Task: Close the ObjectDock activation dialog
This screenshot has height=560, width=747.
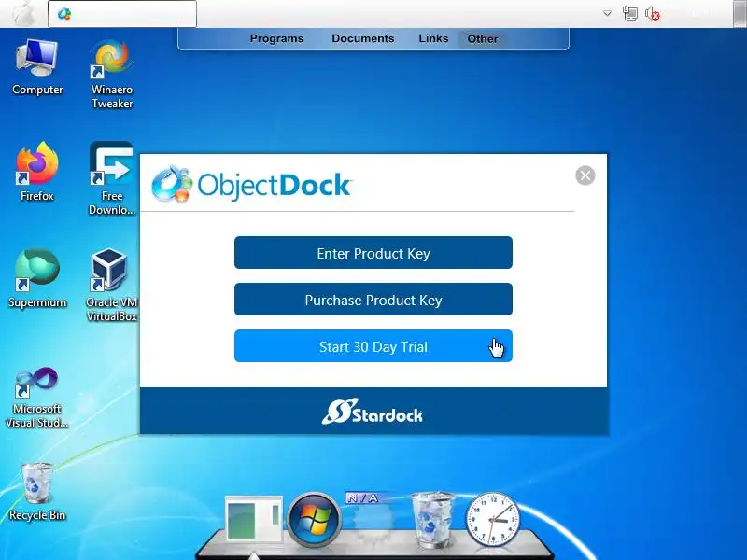Action: 585,175
